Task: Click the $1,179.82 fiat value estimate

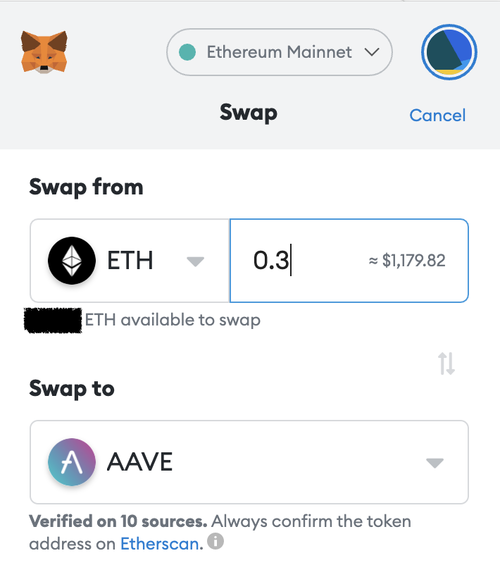Action: click(407, 261)
